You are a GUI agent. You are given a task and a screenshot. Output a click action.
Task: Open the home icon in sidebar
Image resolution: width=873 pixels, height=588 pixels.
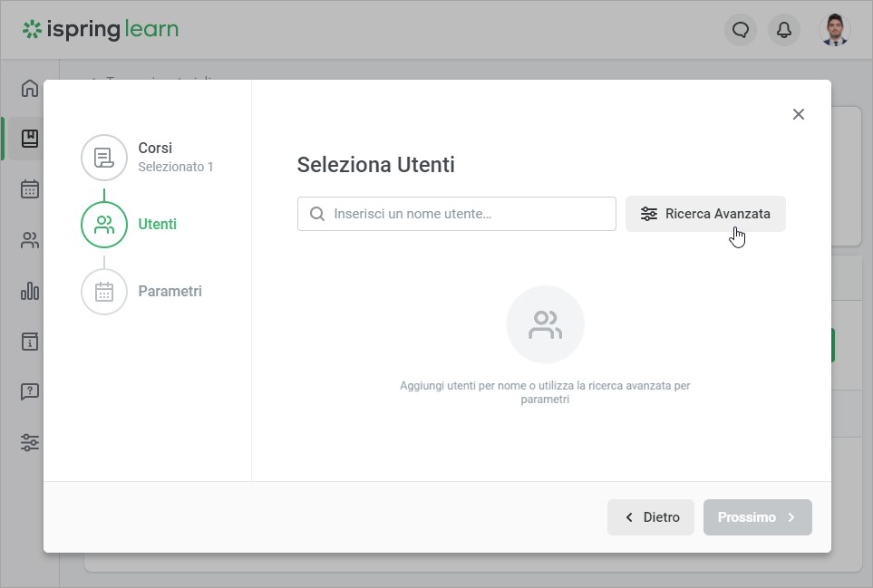click(x=30, y=88)
